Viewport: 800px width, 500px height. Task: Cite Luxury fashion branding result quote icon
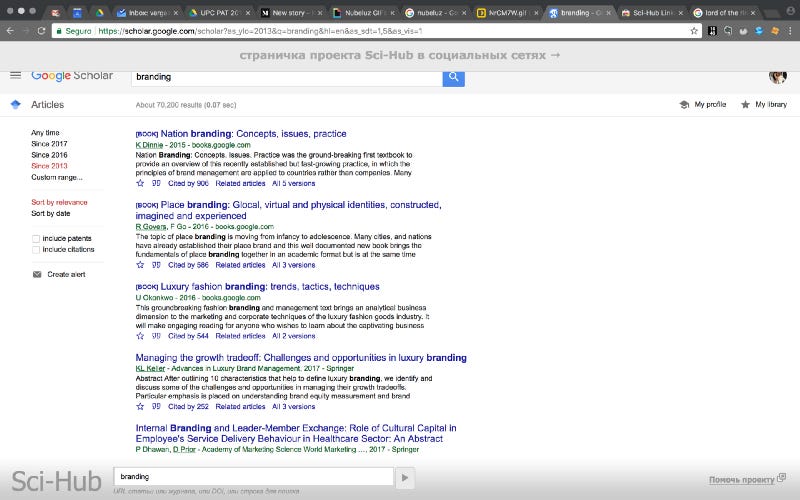pos(156,336)
